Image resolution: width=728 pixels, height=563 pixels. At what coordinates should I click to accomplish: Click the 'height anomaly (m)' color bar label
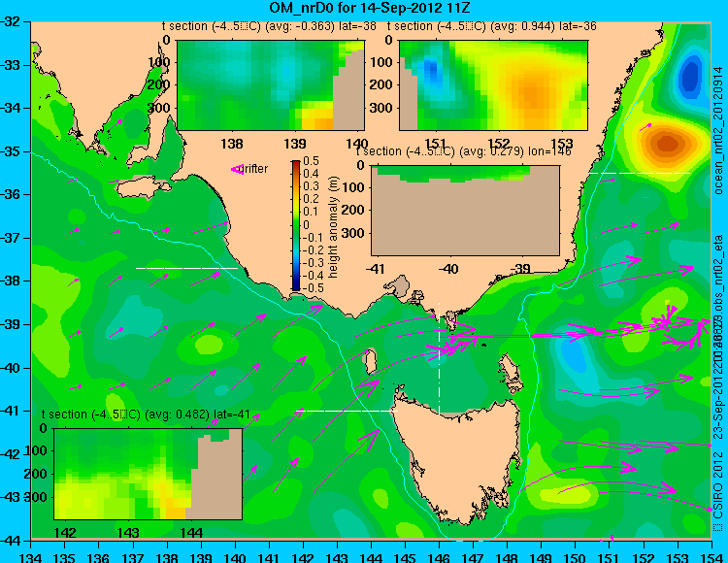(333, 227)
